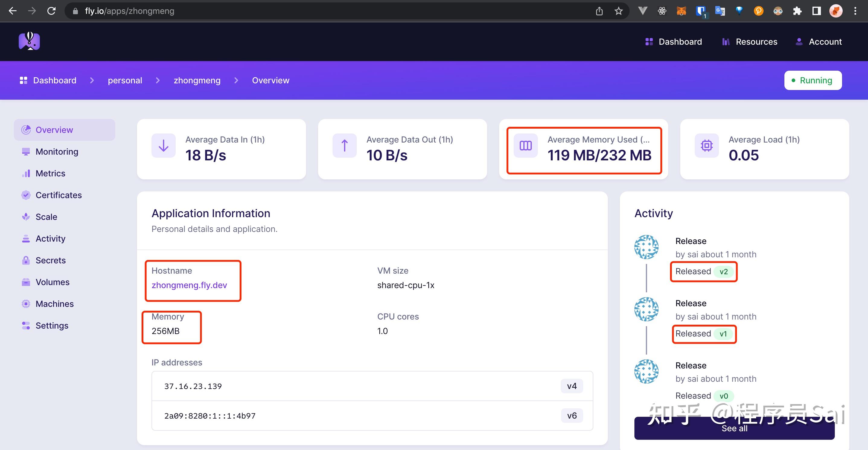Toggle the browser side panel icon
This screenshot has width=868, height=450.
816,11
